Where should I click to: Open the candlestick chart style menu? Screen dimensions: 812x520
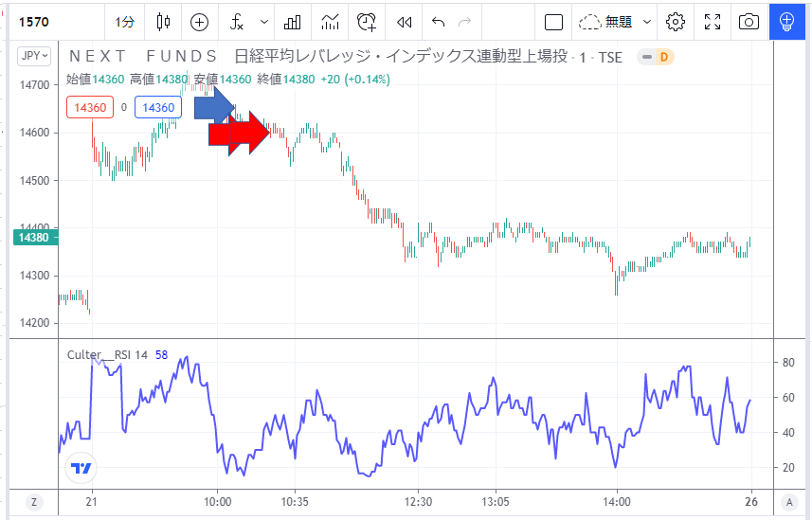(x=163, y=22)
